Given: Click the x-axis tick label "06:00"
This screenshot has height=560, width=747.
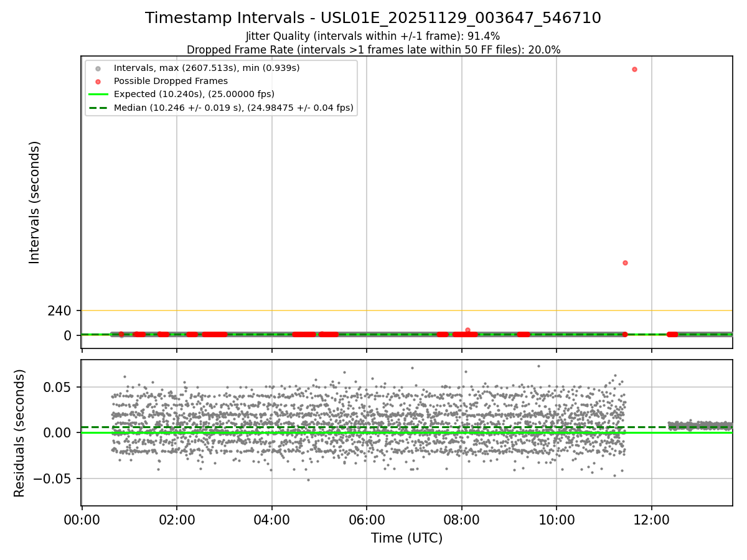Looking at the screenshot, I should (x=367, y=520).
